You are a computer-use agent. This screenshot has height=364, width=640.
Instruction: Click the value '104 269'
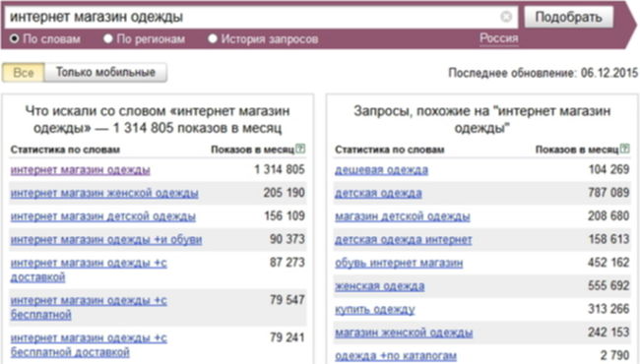coord(608,169)
